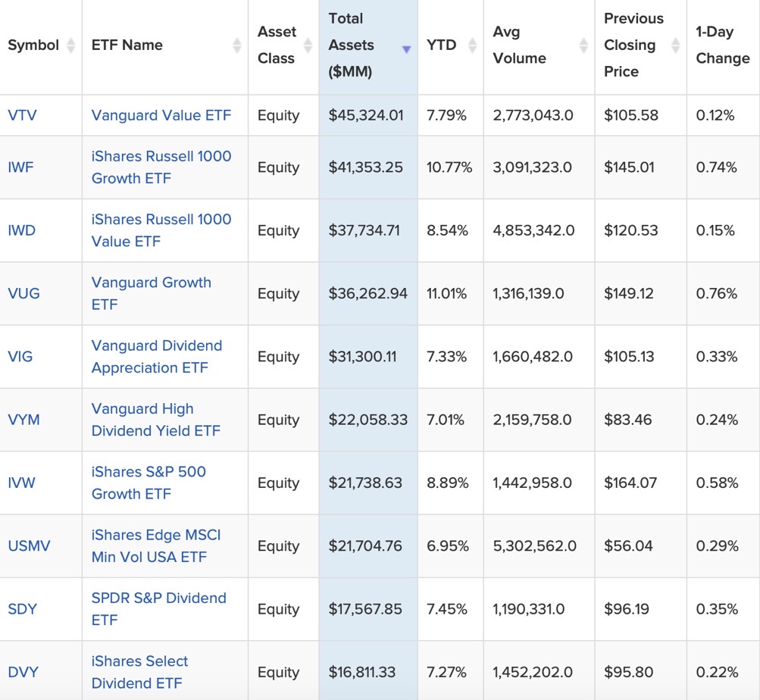760x700 pixels.
Task: Click 1-day change 0.22% for DVY
Action: pos(718,672)
